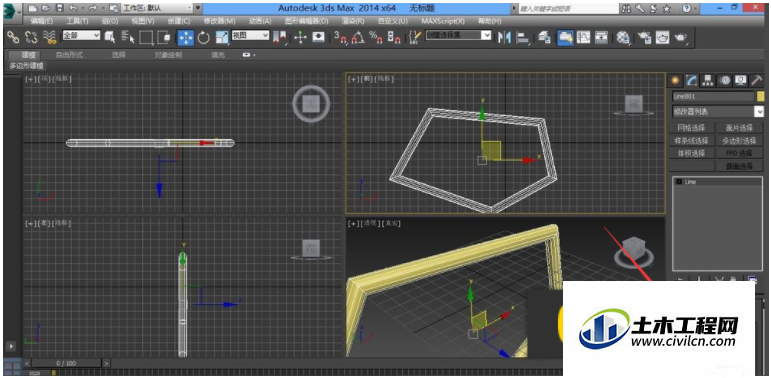Open the 工具(T) menu
771x378 pixels.
pyautogui.click(x=77, y=21)
